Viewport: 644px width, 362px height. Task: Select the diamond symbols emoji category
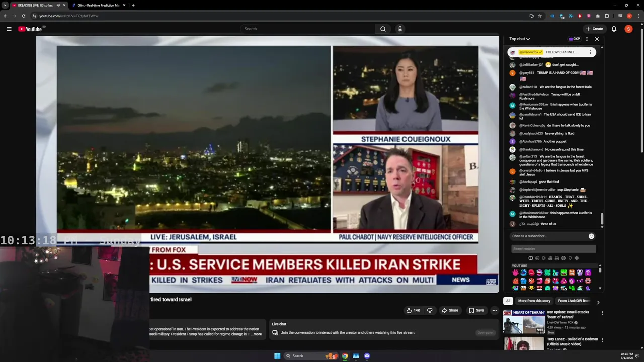point(577,258)
